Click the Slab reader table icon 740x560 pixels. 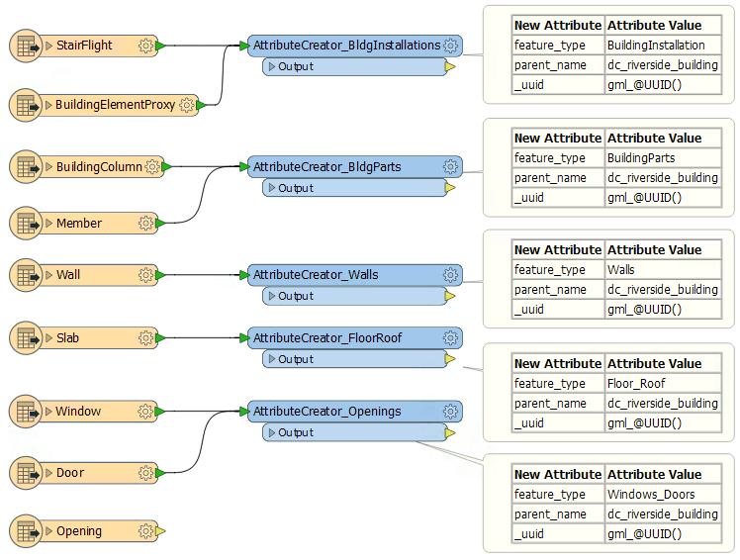click(x=27, y=338)
